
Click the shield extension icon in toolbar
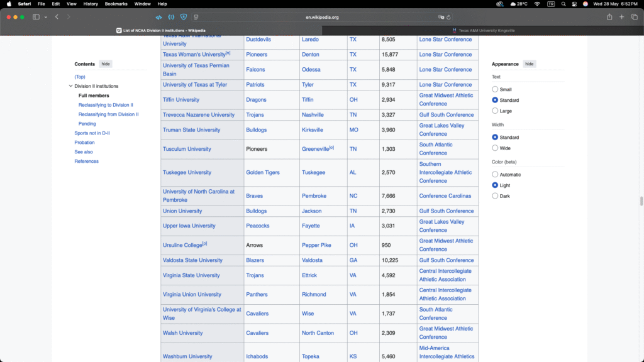click(x=183, y=17)
